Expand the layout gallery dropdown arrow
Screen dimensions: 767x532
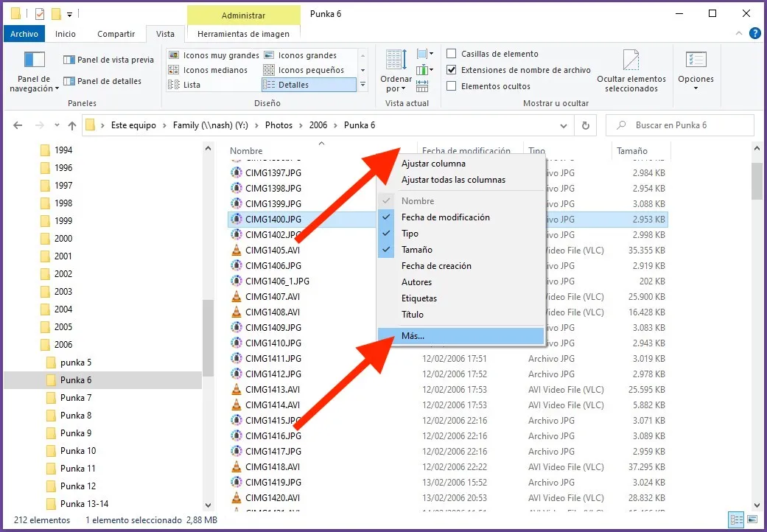[363, 85]
